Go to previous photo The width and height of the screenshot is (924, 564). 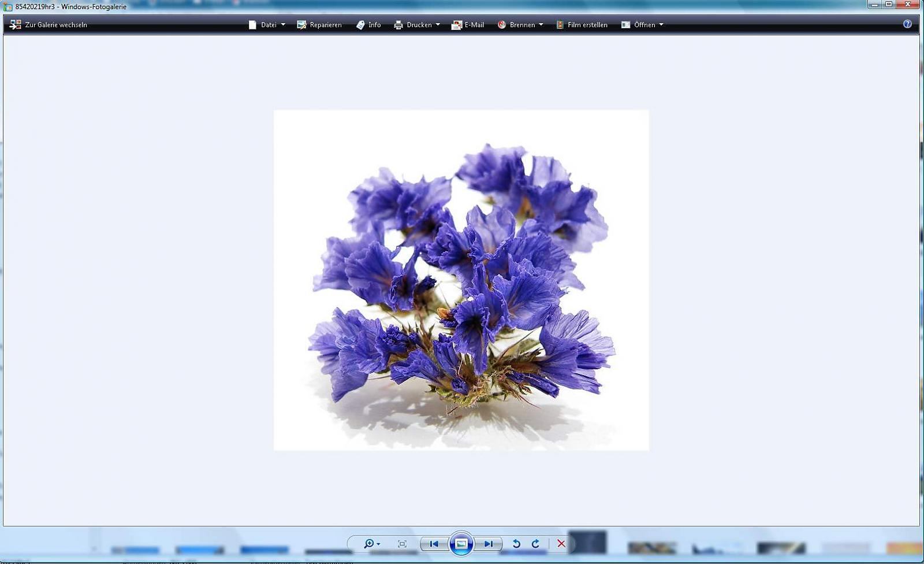[434, 544]
